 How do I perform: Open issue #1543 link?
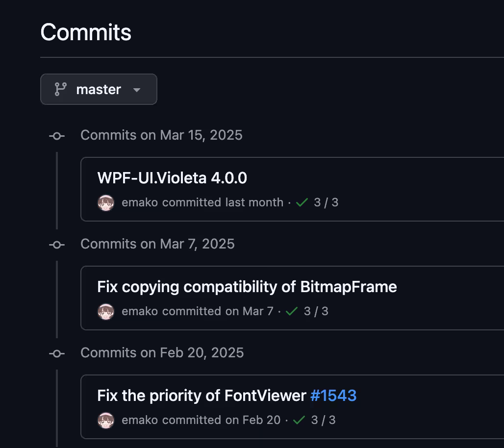pyautogui.click(x=333, y=395)
